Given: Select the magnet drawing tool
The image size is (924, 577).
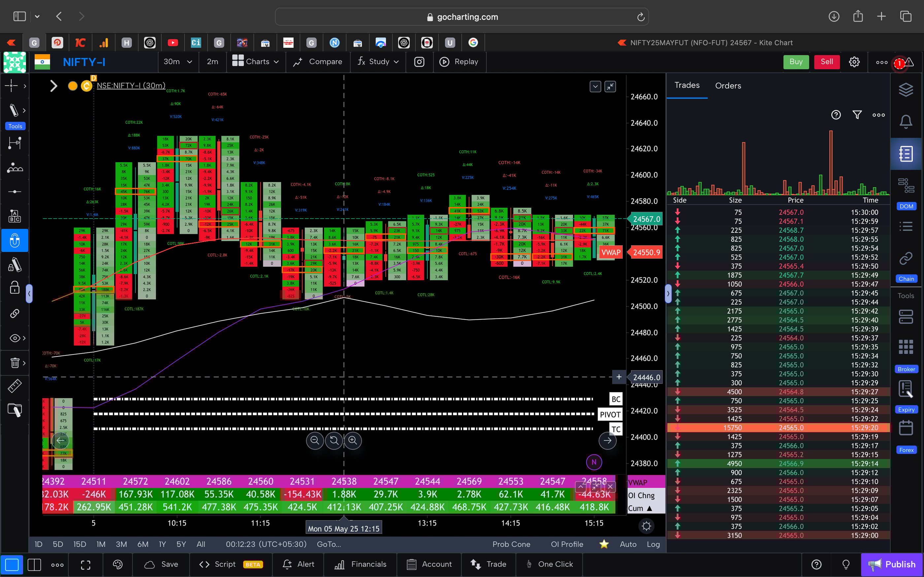Looking at the screenshot, I should coord(15,240).
